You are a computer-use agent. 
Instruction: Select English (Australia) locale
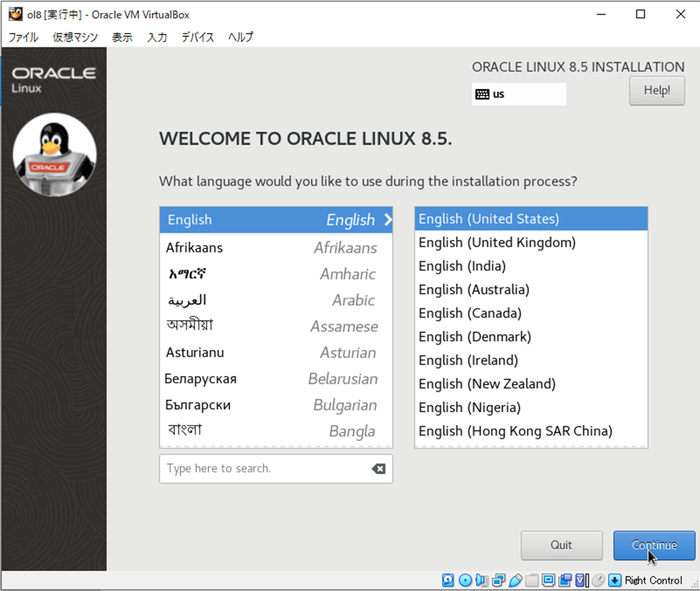click(x=474, y=290)
